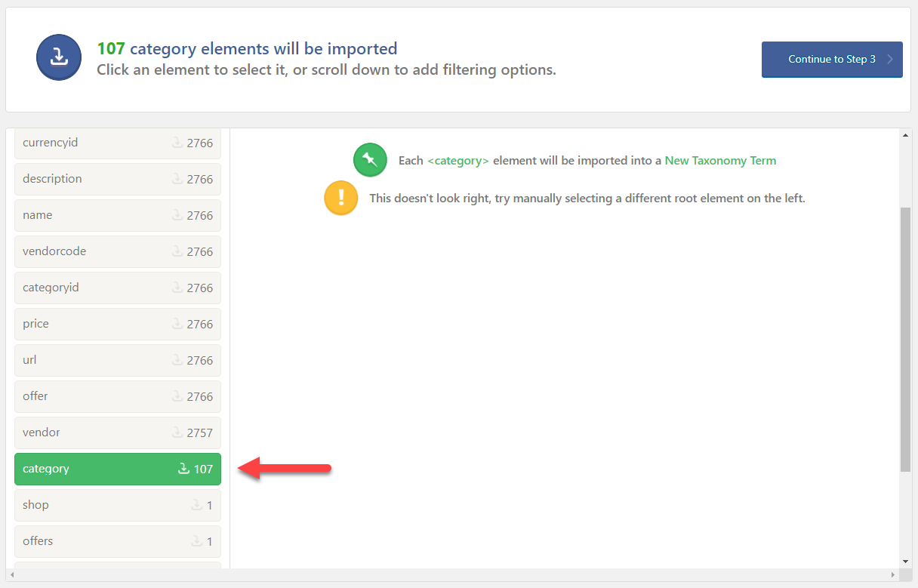Click the vertical scrollbar down arrow
This screenshot has height=588, width=918.
[x=905, y=562]
